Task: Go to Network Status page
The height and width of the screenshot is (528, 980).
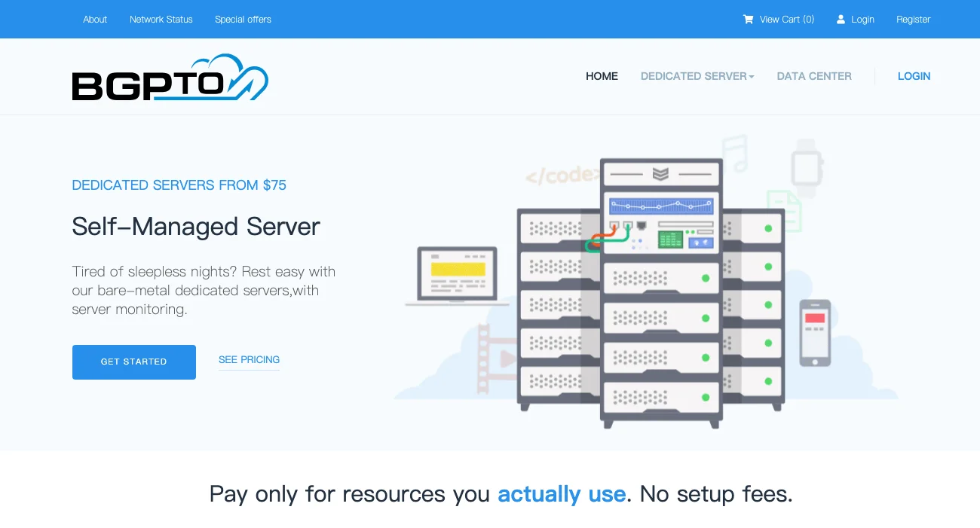Action: tap(161, 20)
